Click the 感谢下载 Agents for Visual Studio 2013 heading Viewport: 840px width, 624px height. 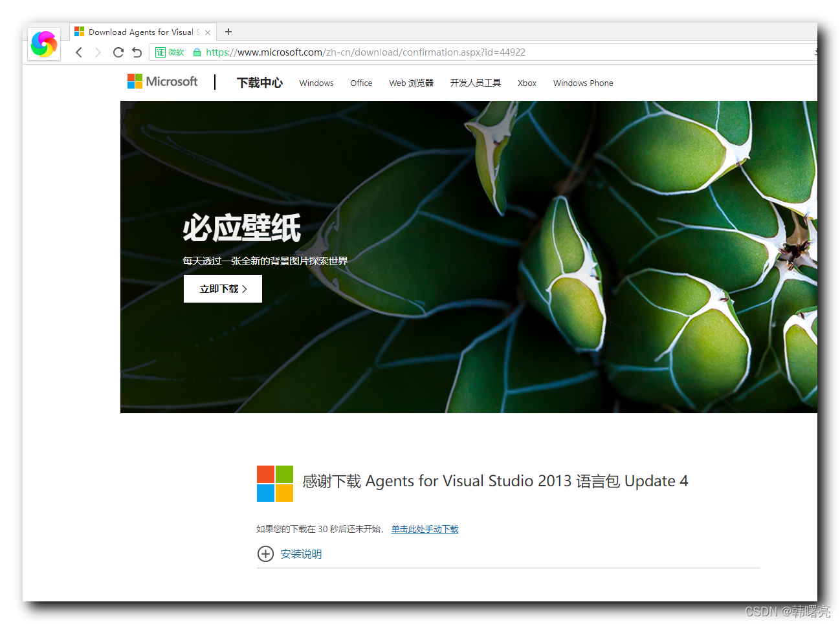(495, 481)
